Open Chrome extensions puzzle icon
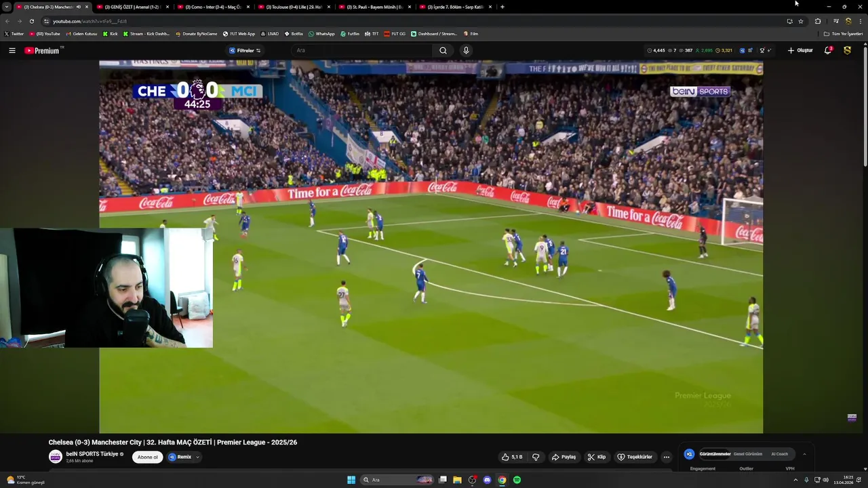Image resolution: width=868 pixels, height=488 pixels. (818, 21)
